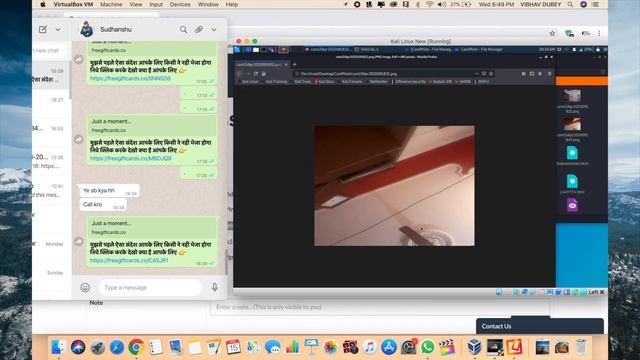
Task: Search inside the Sudhanshu chat
Action: coord(183,29)
